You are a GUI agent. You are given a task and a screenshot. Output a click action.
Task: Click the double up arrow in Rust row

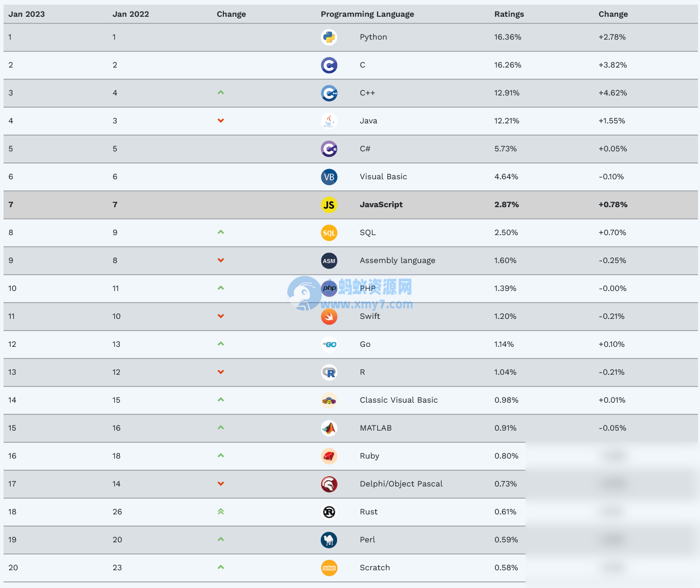(x=221, y=511)
